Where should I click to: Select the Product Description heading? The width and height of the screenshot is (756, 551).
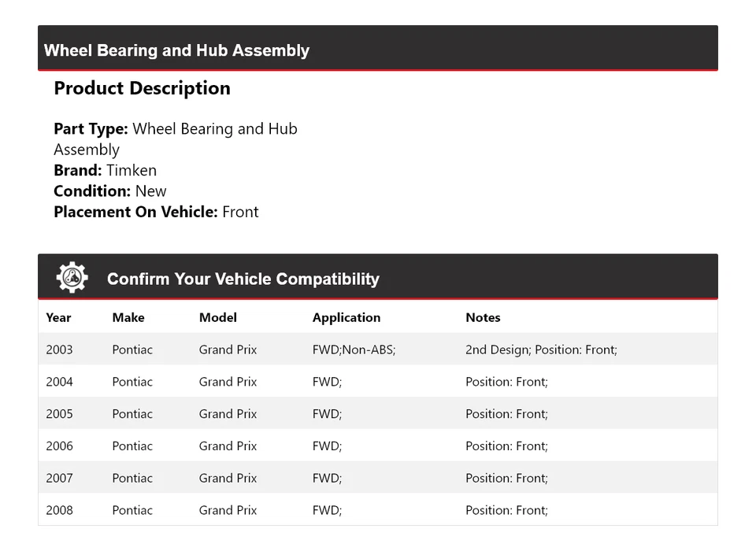coord(142,88)
